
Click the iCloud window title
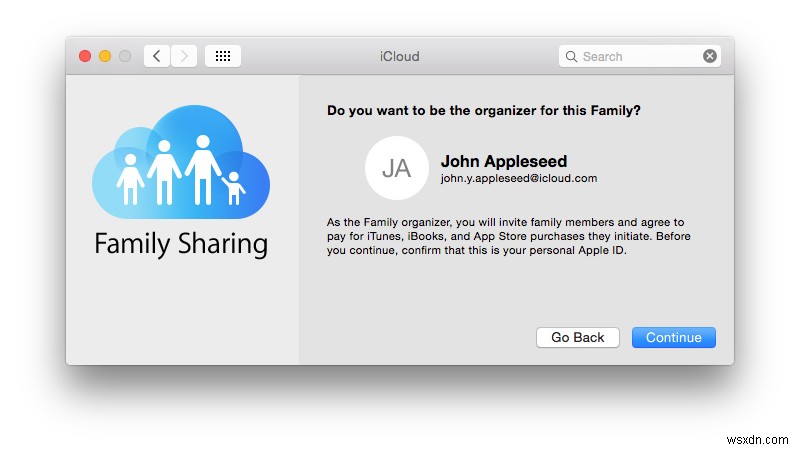[x=399, y=56]
